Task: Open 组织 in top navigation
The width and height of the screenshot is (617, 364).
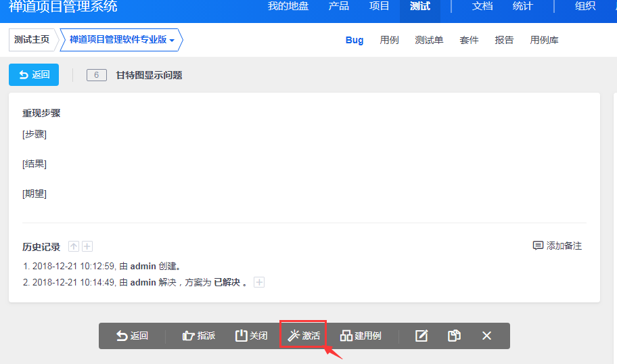Action: (x=585, y=6)
